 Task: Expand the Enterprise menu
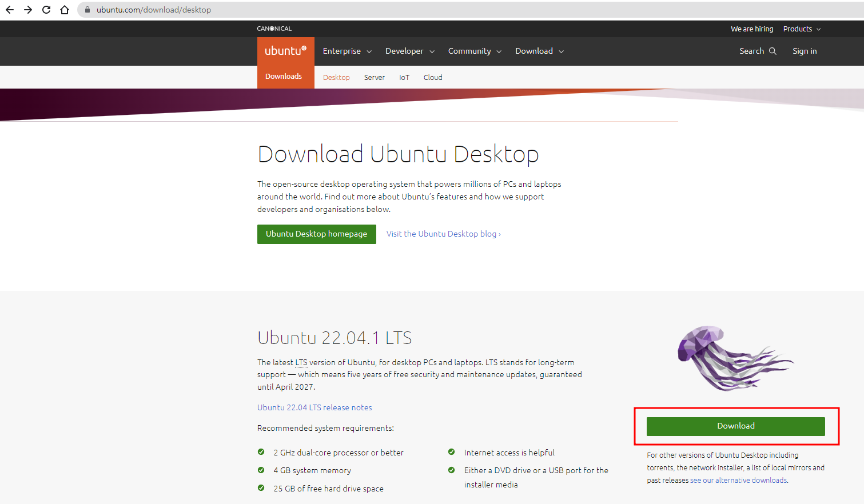click(x=347, y=51)
